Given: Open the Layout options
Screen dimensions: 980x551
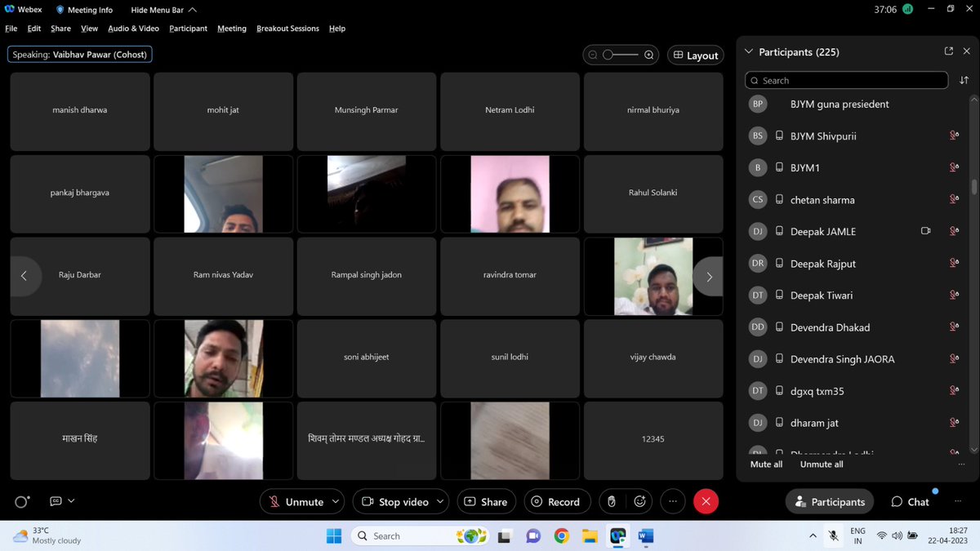Looking at the screenshot, I should 696,55.
